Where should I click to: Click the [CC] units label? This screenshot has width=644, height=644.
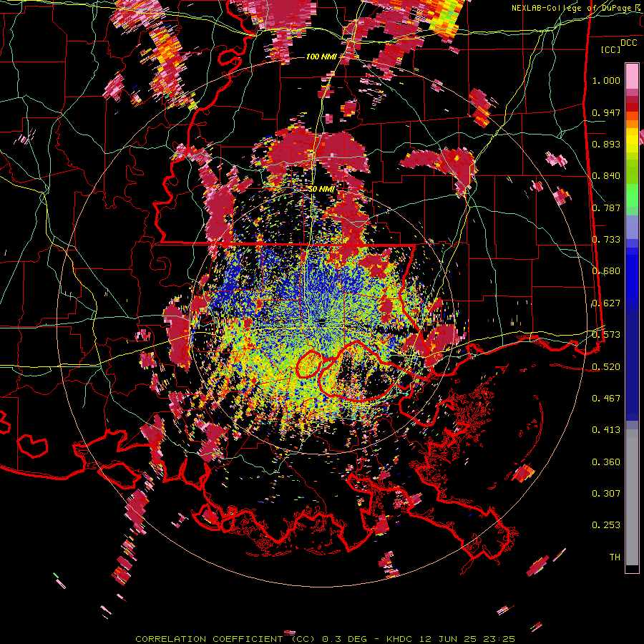[610, 49]
